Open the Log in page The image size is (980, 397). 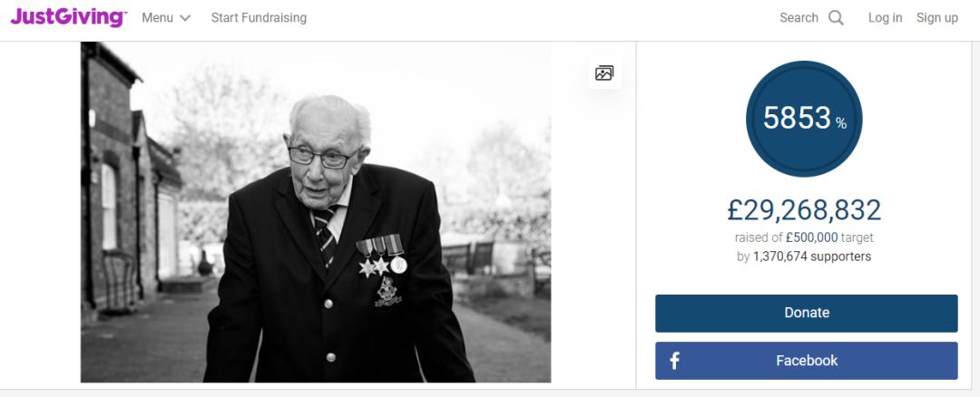click(x=885, y=18)
